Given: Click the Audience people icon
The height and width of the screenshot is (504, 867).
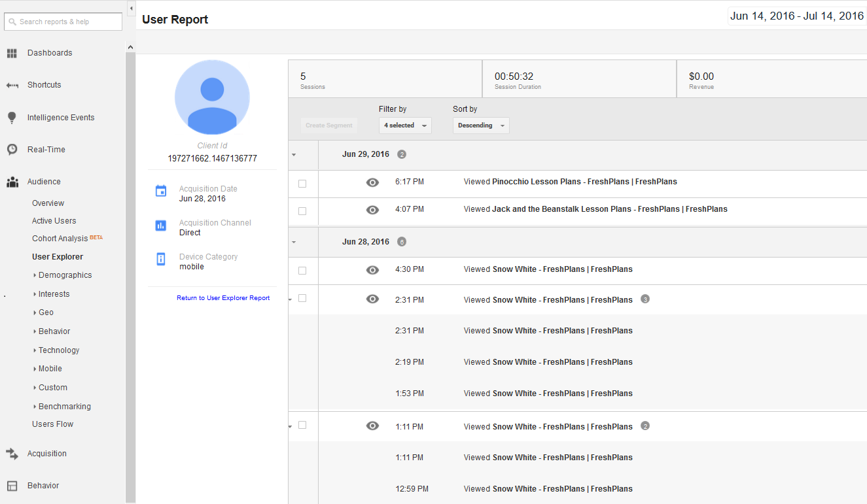Looking at the screenshot, I should (12, 182).
